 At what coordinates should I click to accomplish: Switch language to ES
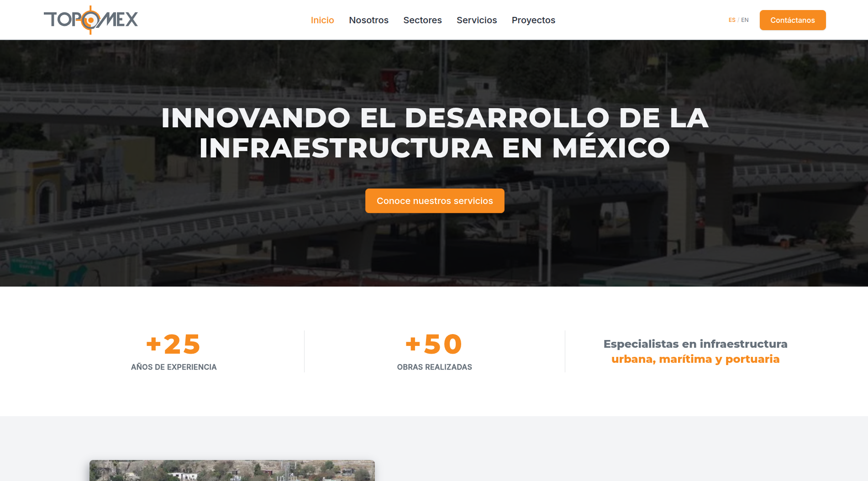coord(732,20)
